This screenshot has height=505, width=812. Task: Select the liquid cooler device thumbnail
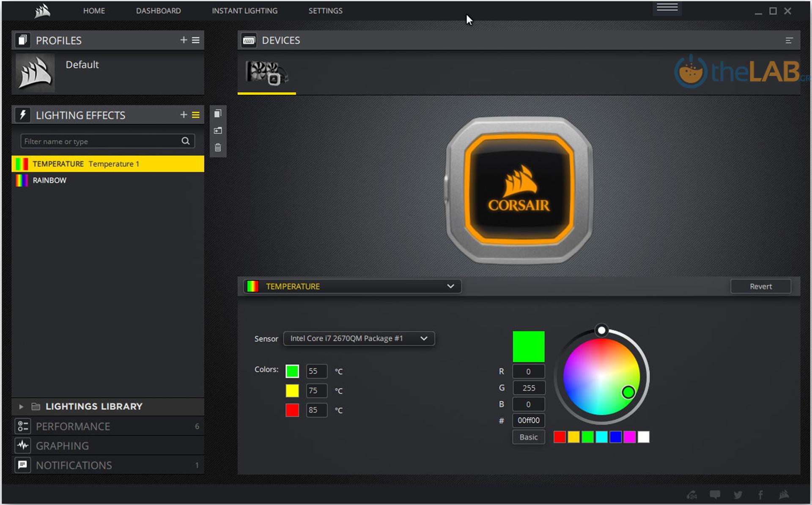click(x=267, y=72)
